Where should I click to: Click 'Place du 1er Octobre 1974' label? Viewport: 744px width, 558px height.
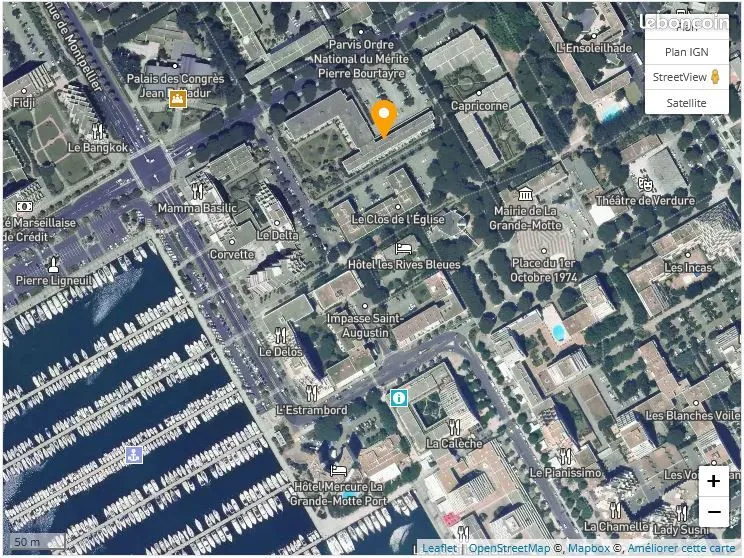(543, 270)
